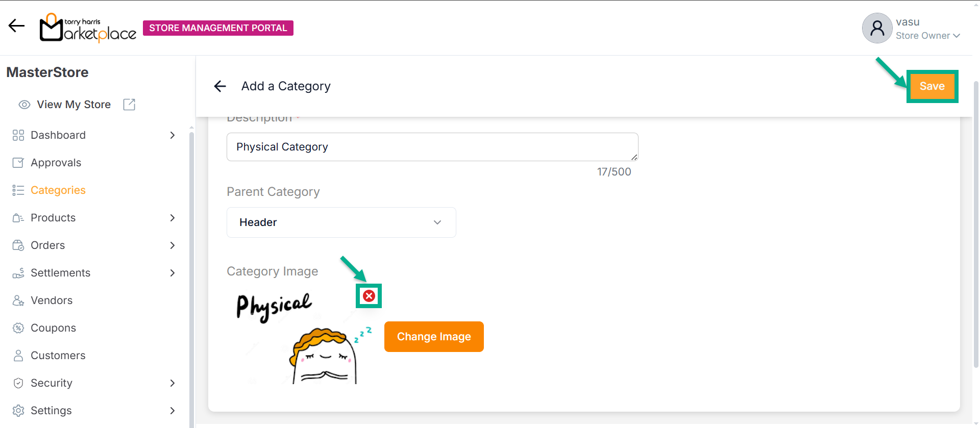
Task: Click the back arrow beside Add a Category
Action: click(x=220, y=86)
